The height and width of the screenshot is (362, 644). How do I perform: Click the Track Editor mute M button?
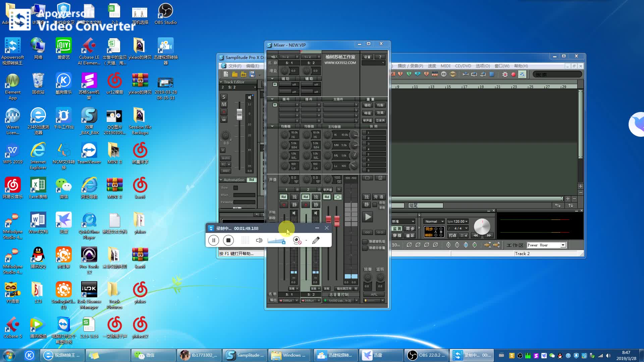click(224, 105)
